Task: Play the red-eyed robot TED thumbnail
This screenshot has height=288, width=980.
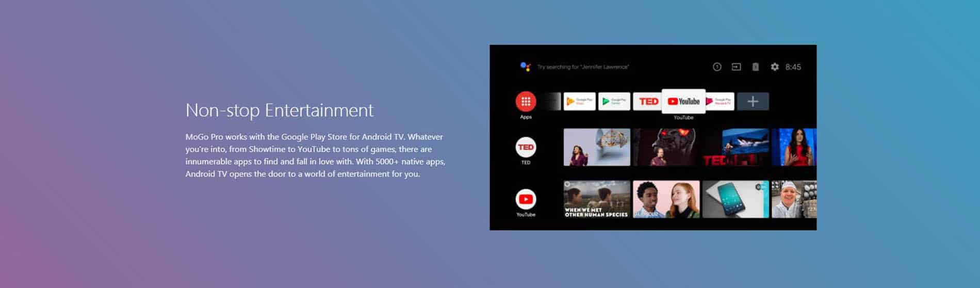Action: [666, 147]
